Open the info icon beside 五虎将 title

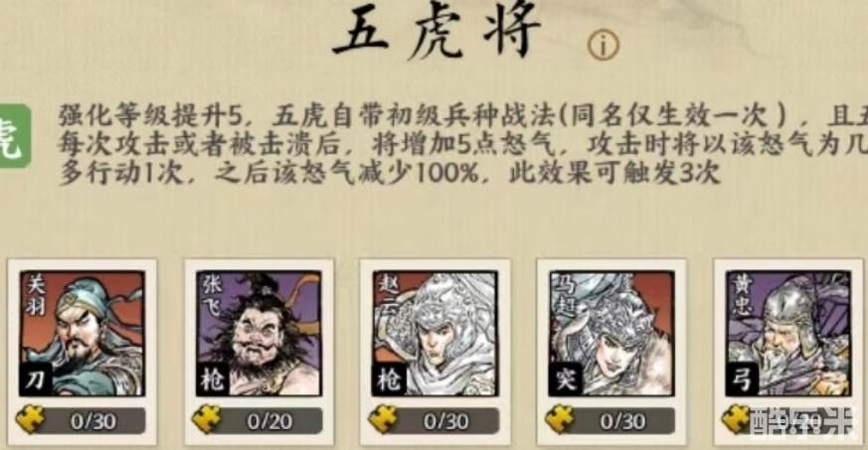603,45
